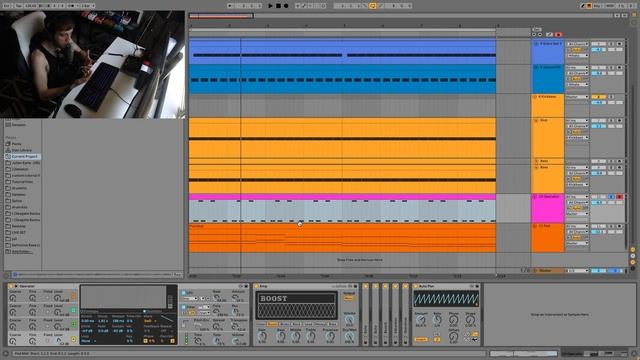Open input type dropdown on 10 Operator track
The height and width of the screenshot is (360, 640).
[577, 197]
